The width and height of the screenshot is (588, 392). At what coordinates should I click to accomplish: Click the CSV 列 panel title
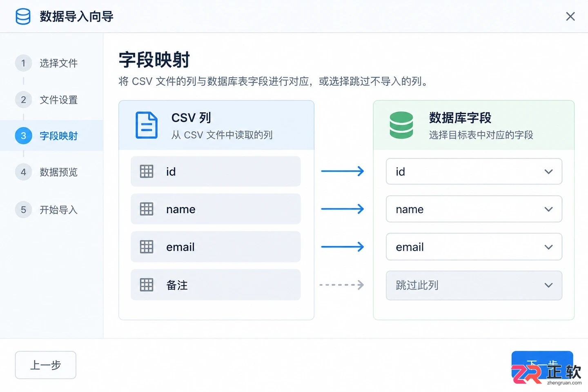tap(191, 118)
